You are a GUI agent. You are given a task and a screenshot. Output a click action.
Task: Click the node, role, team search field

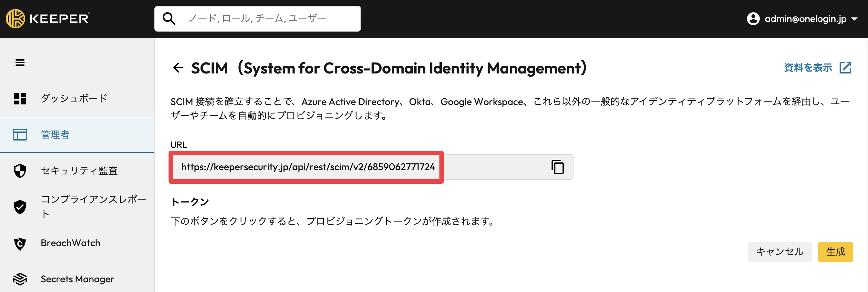pyautogui.click(x=257, y=18)
